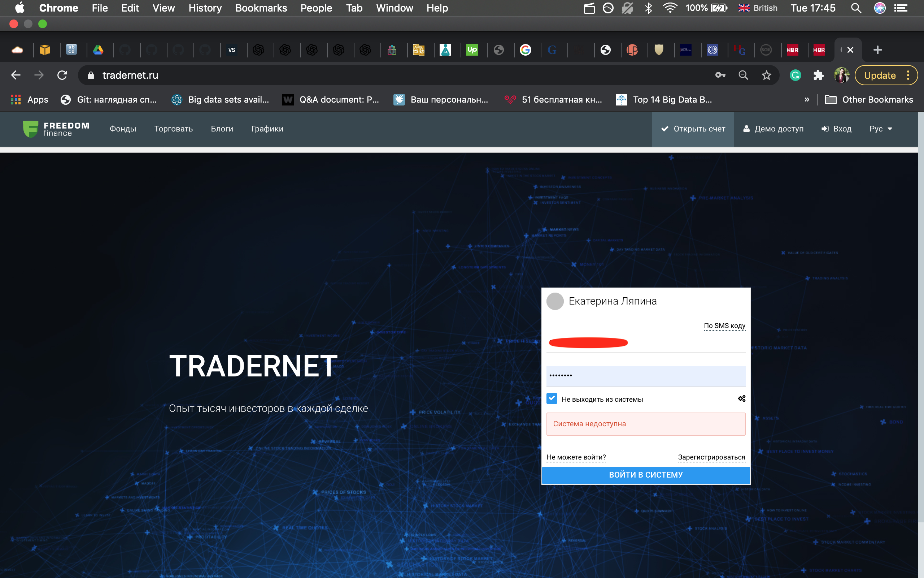Open the Chrome menu in menu bar
This screenshot has width=924, height=578.
click(58, 8)
